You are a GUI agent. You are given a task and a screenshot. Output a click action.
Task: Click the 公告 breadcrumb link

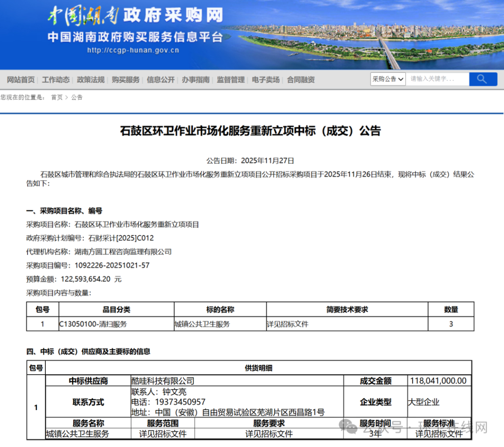77,98
